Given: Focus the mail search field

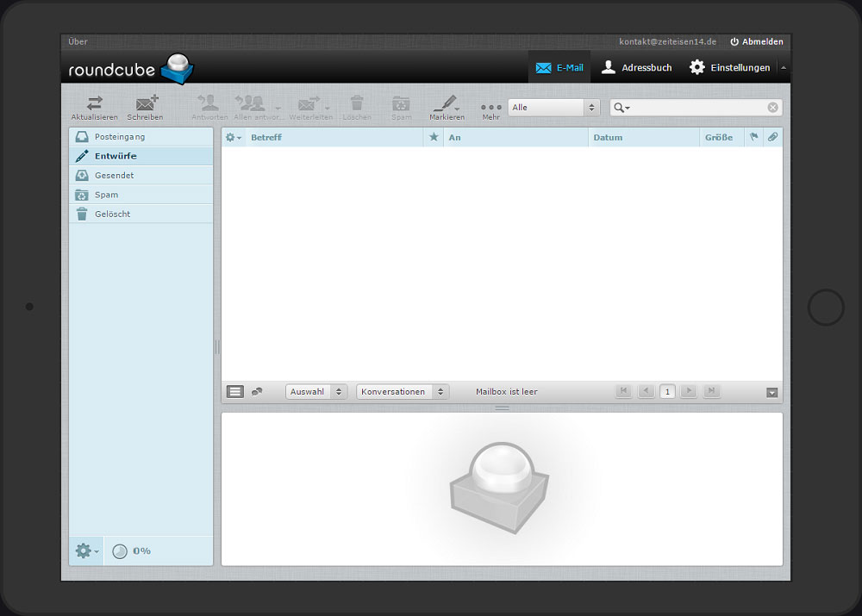Looking at the screenshot, I should 697,108.
